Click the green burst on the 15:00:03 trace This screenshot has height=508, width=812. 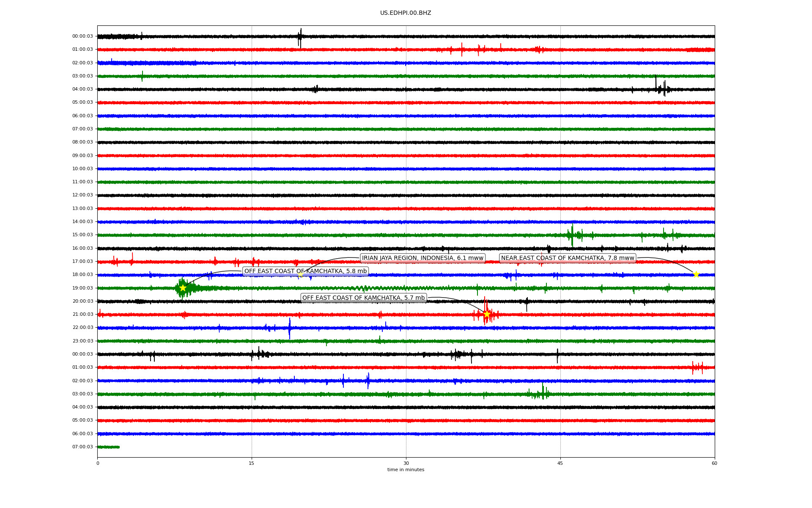pyautogui.click(x=572, y=235)
